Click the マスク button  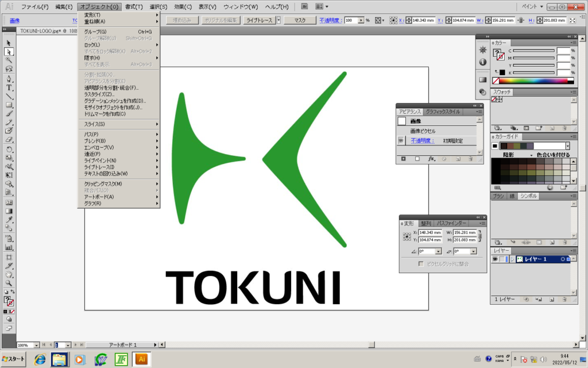point(300,20)
